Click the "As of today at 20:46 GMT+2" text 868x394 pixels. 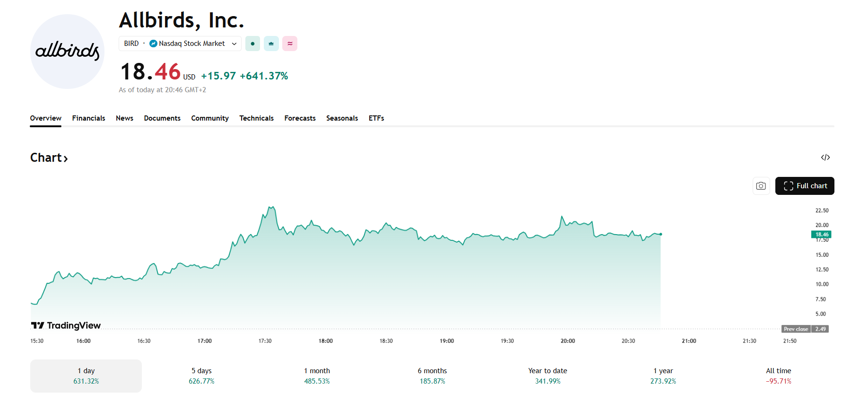162,90
